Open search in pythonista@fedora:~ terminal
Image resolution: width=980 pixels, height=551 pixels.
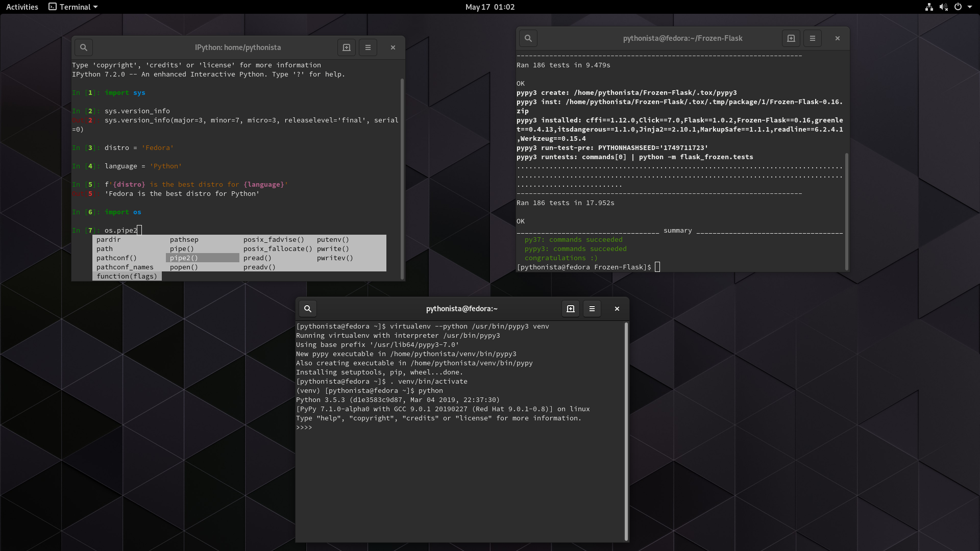pyautogui.click(x=308, y=309)
